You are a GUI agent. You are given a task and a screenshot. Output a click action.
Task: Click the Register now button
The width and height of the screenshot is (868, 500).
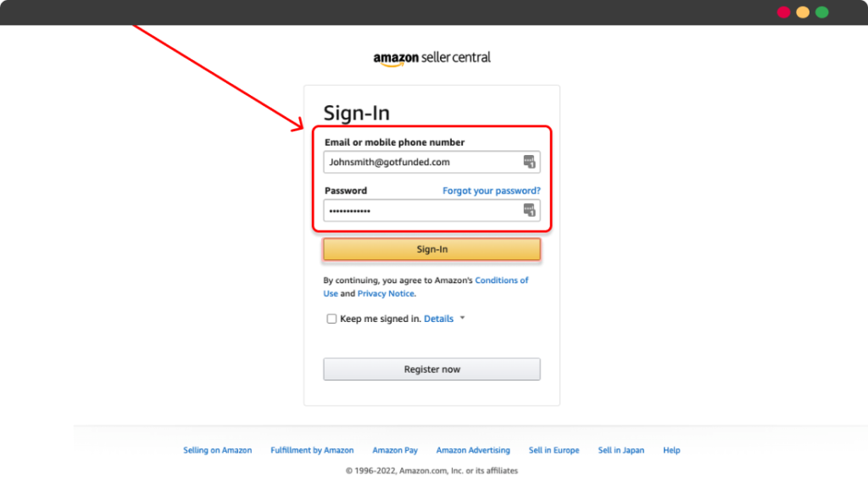click(x=431, y=369)
